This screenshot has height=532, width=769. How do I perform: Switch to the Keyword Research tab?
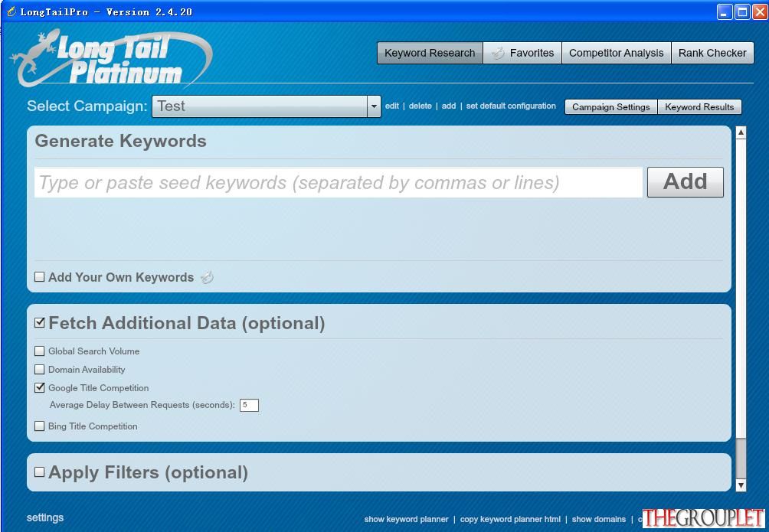[x=430, y=53]
